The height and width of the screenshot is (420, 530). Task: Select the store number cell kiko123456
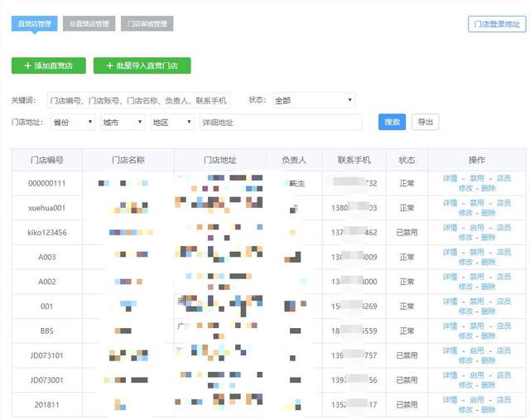click(x=47, y=233)
